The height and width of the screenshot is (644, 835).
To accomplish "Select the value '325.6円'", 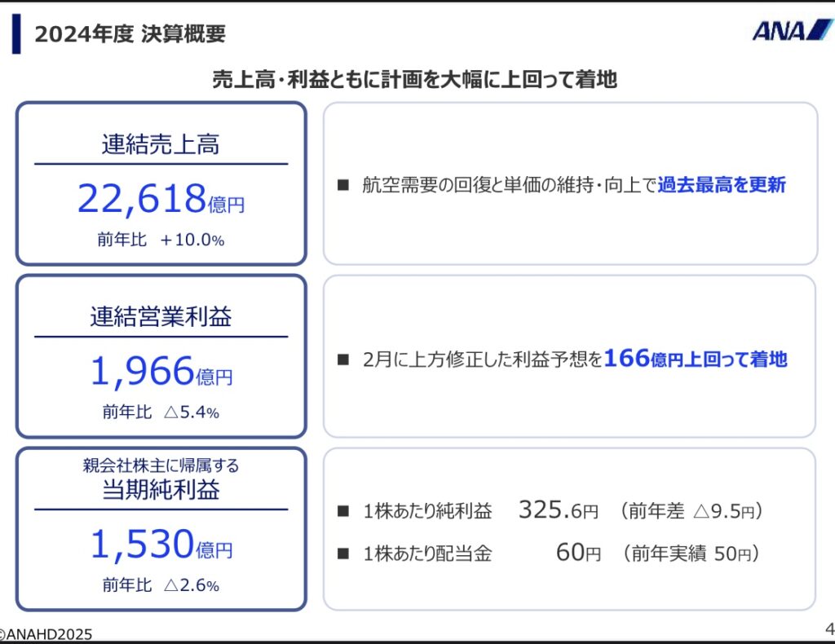I will click(x=558, y=509).
